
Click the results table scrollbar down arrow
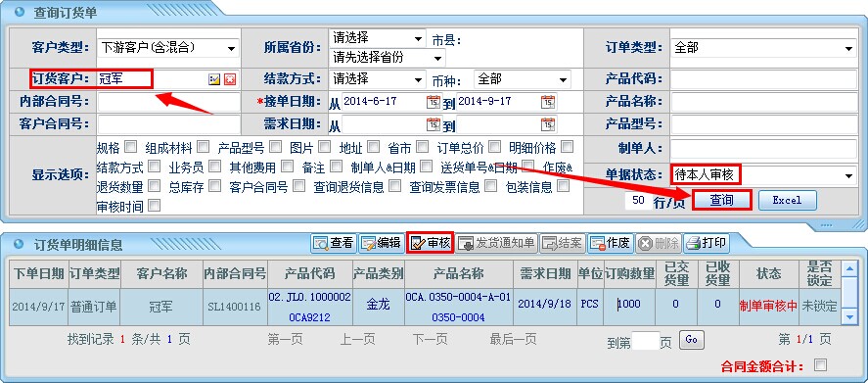[849, 317]
